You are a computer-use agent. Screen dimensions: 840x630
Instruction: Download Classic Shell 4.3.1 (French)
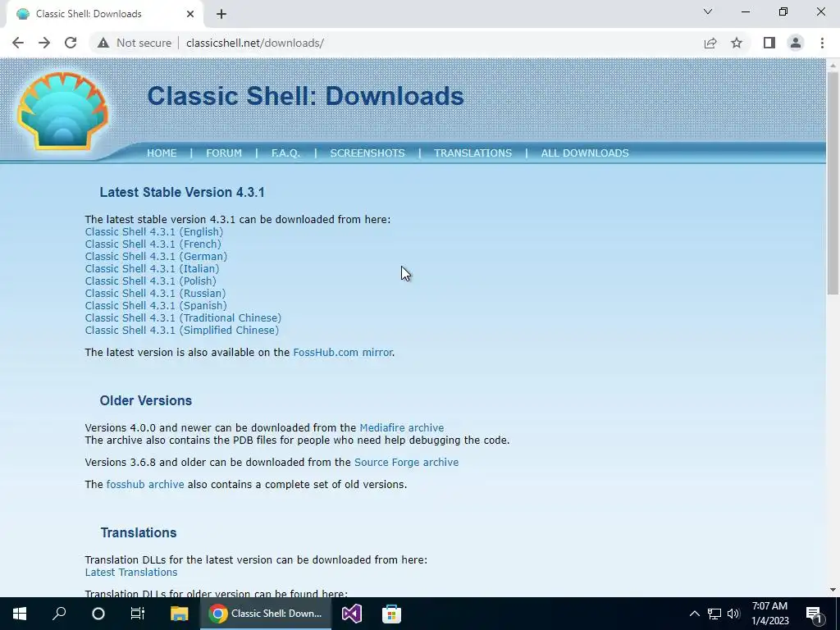pyautogui.click(x=153, y=244)
